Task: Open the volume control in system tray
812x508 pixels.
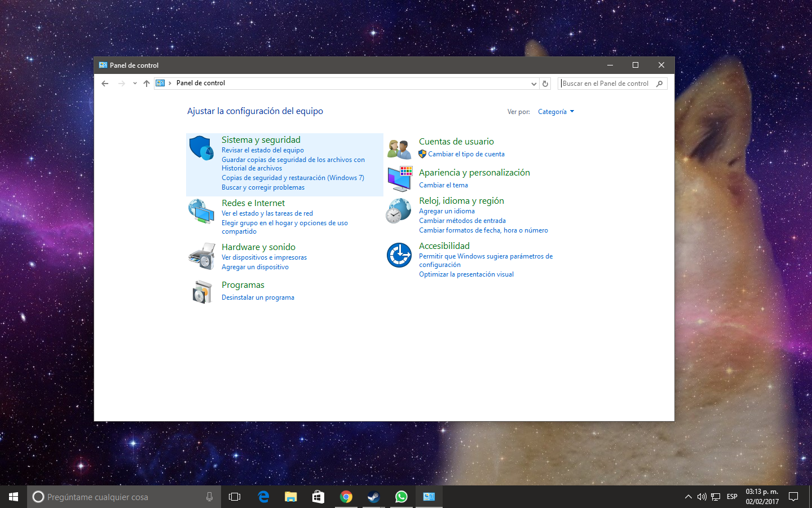Action: click(701, 497)
